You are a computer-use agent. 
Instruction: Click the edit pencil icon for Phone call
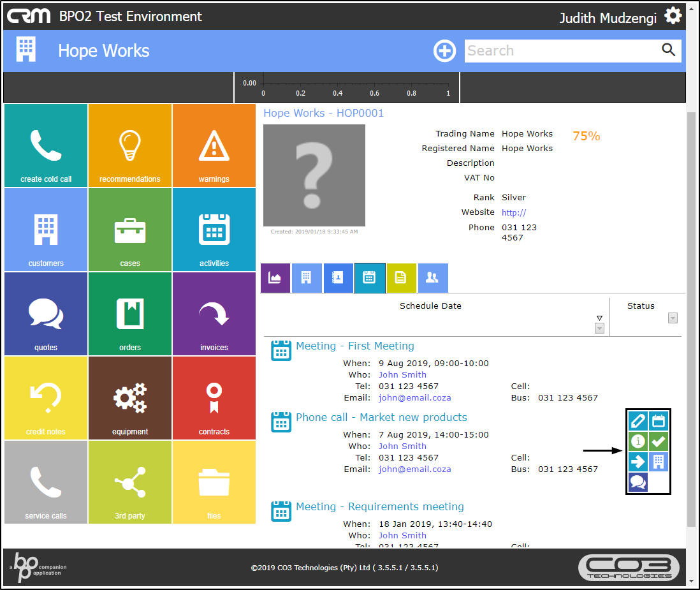pyautogui.click(x=638, y=421)
